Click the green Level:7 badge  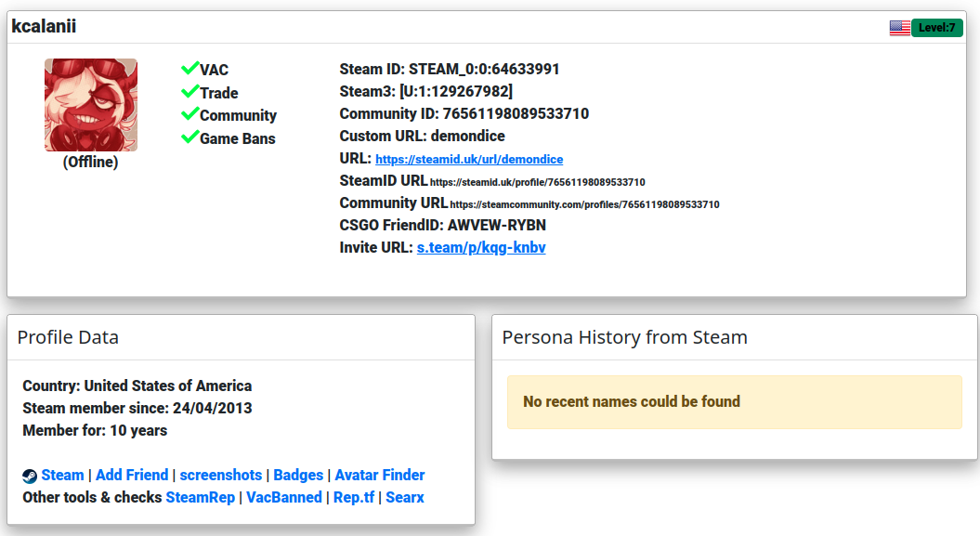[x=937, y=28]
